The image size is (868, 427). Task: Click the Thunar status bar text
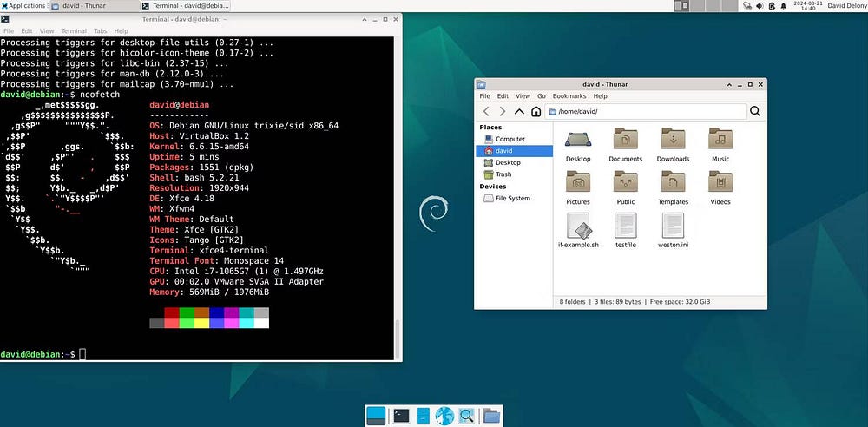tap(635, 302)
